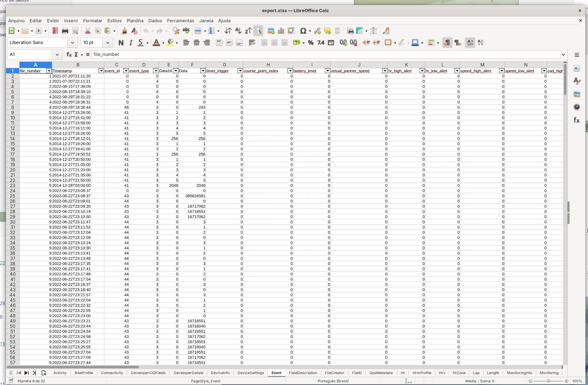Format cells as date icon

331,42
